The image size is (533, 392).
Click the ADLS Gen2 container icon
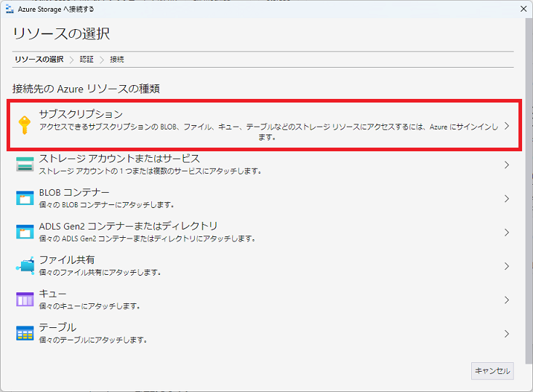pos(25,232)
